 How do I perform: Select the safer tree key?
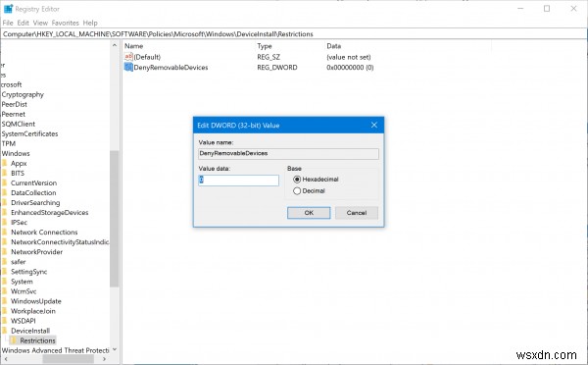coord(18,262)
